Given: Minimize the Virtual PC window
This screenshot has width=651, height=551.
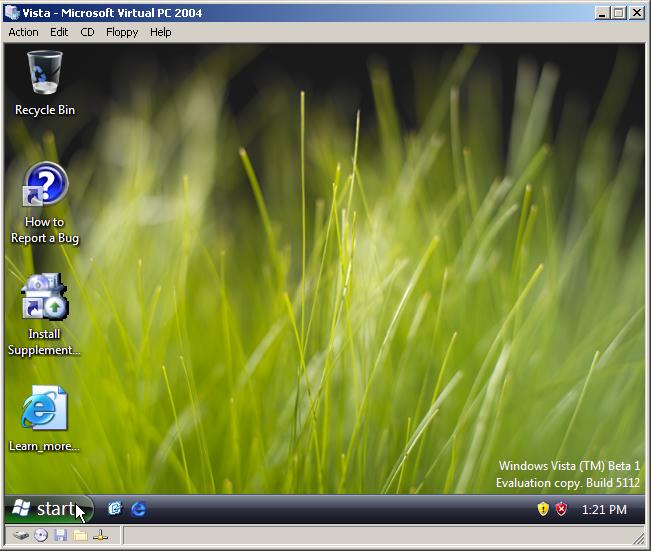Looking at the screenshot, I should (601, 13).
